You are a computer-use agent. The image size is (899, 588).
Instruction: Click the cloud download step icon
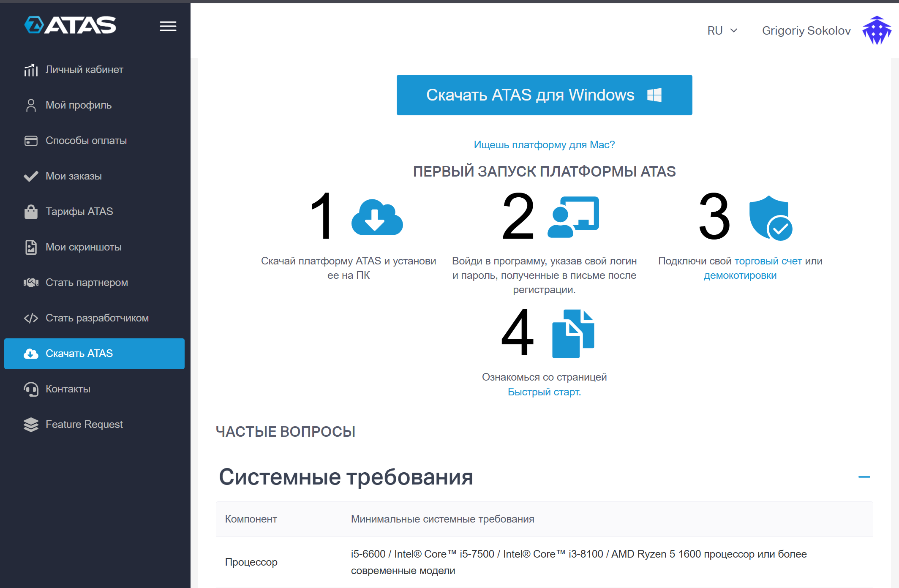pos(377,217)
